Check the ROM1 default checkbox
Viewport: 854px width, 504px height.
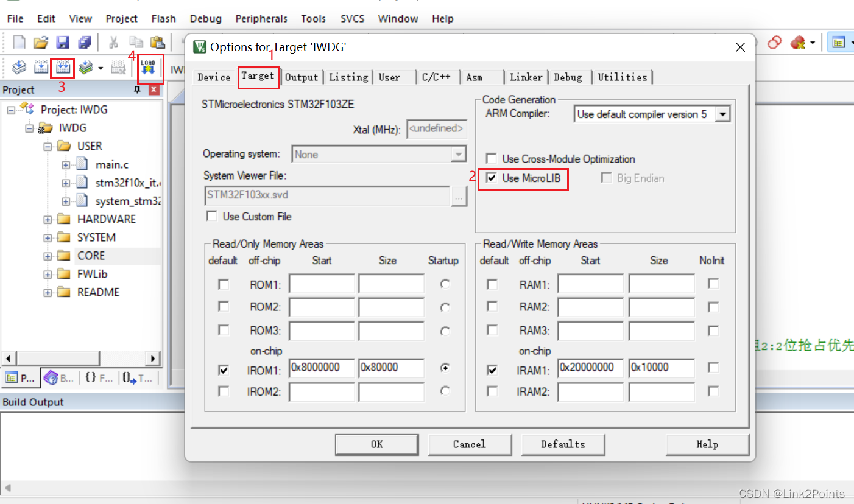coord(224,284)
